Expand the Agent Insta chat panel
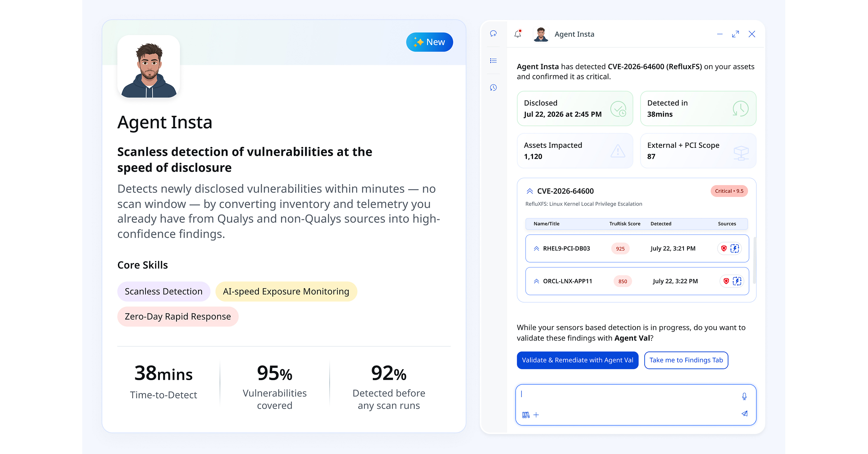Viewport: 868px width, 454px height. pos(735,34)
